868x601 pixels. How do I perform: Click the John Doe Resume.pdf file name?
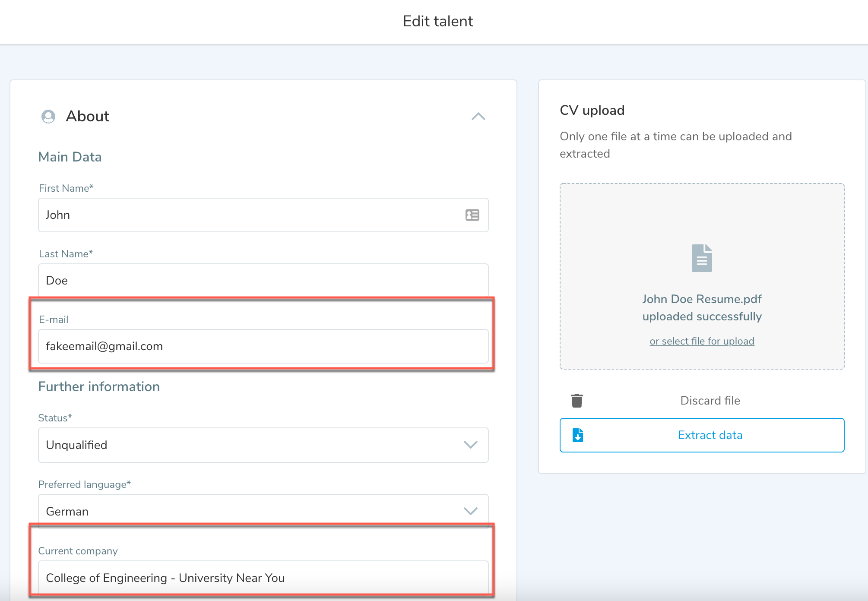(x=702, y=299)
